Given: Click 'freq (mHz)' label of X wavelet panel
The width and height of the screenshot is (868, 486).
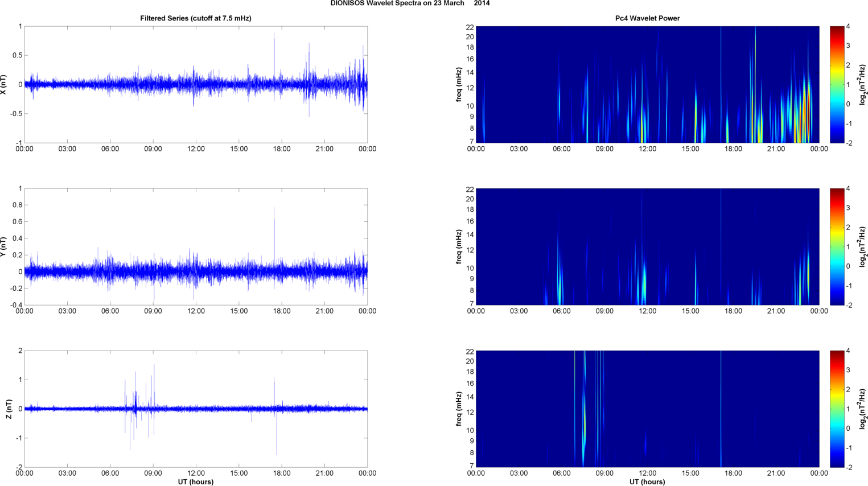Looking at the screenshot, I should pyautogui.click(x=459, y=85).
